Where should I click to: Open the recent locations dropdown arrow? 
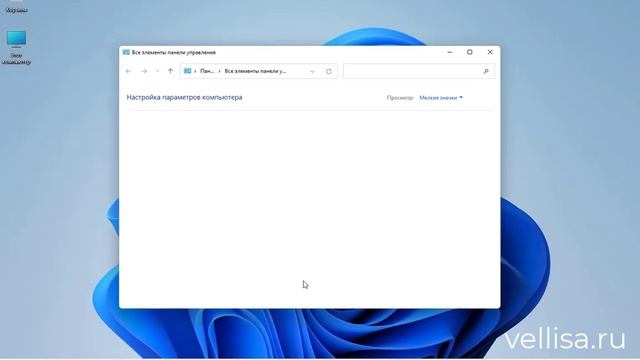(x=158, y=71)
